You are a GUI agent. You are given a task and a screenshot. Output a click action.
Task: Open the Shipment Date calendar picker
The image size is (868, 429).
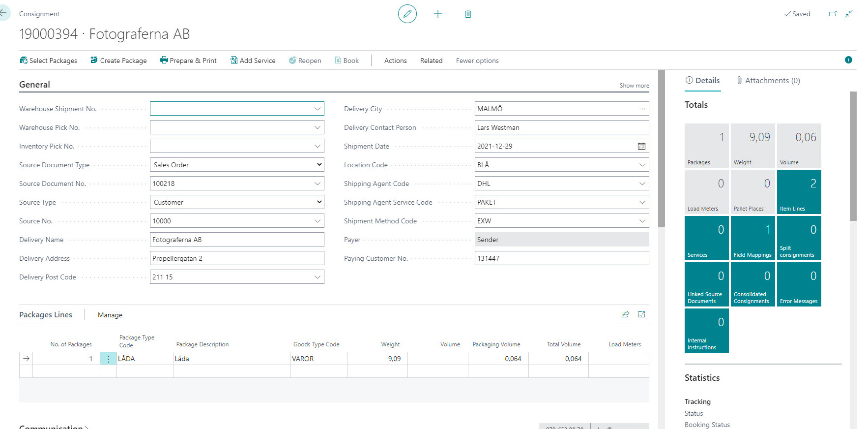coord(641,146)
